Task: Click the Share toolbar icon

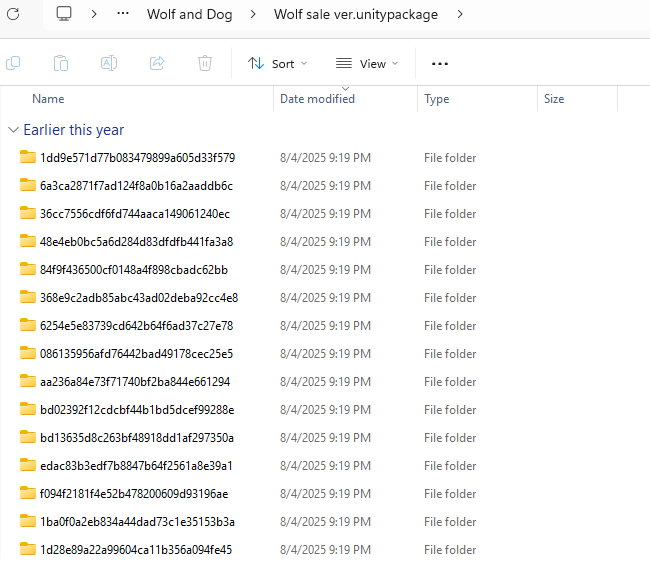Action: click(x=157, y=63)
